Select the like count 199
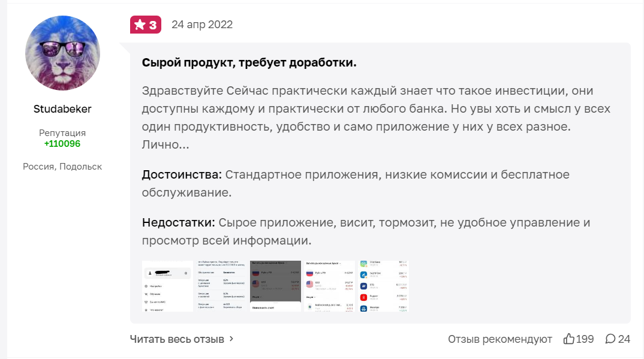 point(585,339)
